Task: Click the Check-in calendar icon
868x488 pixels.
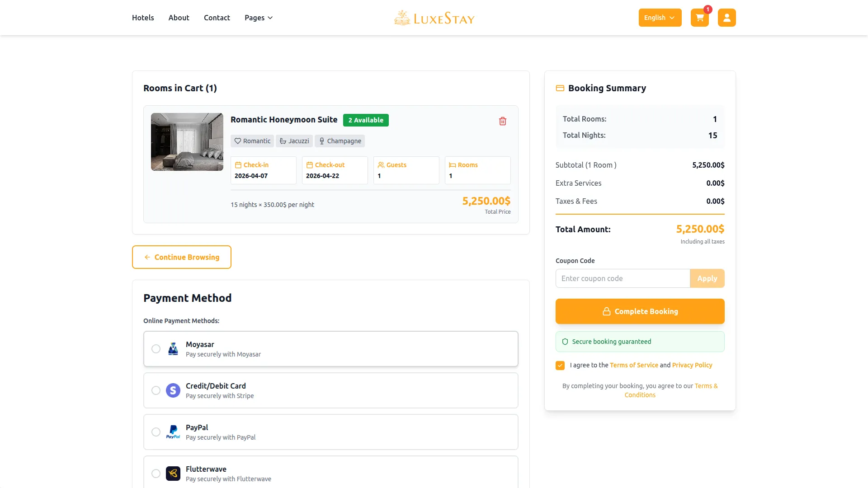Action: coord(238,165)
